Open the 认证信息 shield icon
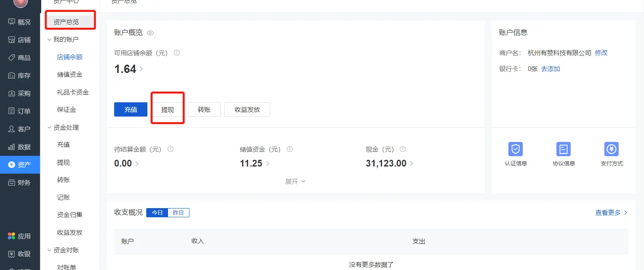 point(515,149)
